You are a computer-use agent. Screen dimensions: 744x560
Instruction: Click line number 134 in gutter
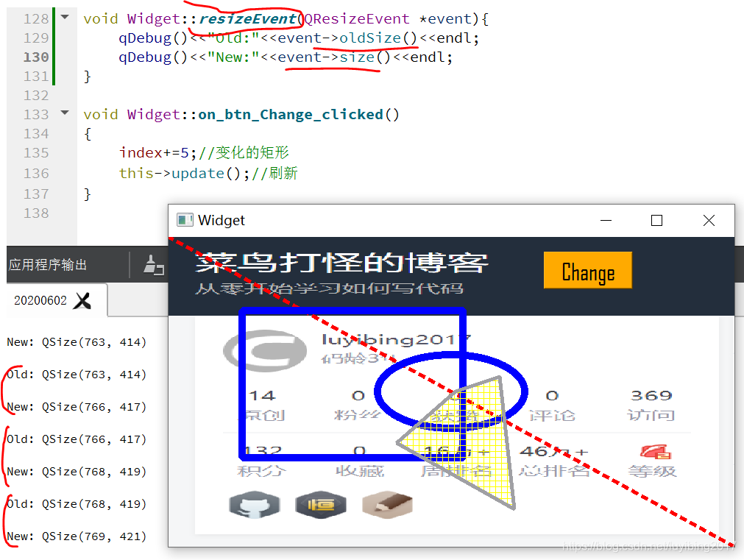(36, 134)
